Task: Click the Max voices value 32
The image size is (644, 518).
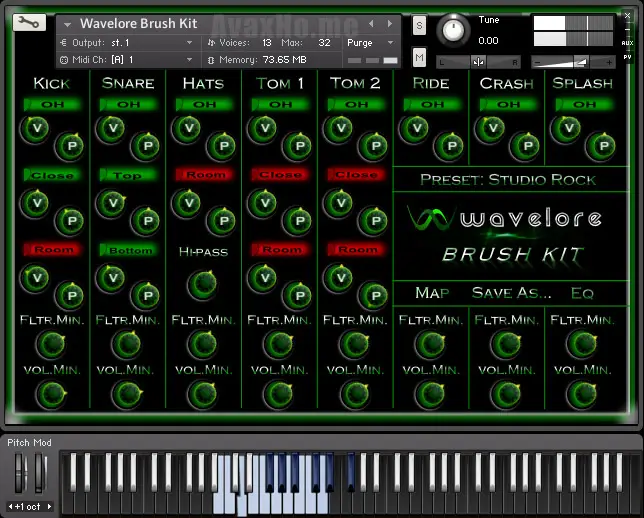Action: pos(324,43)
